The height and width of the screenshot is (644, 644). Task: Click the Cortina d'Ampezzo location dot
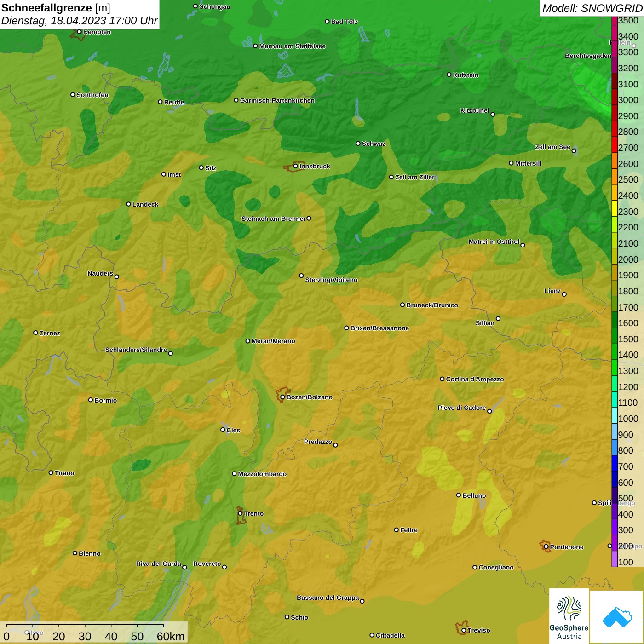(442, 379)
